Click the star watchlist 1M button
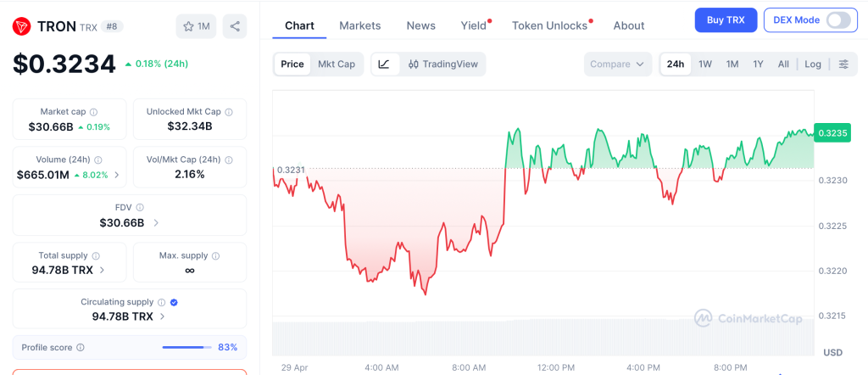This screenshot has width=868, height=375. (196, 26)
